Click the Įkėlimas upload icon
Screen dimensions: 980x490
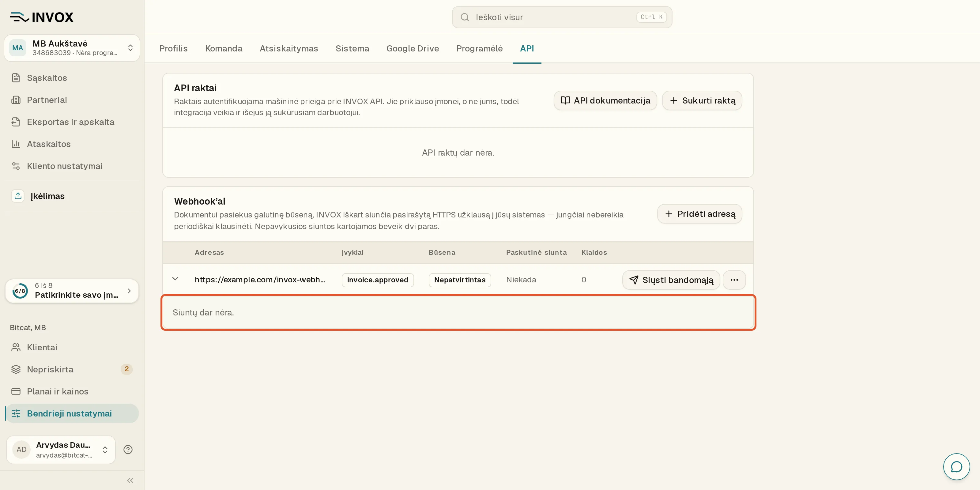pos(18,196)
